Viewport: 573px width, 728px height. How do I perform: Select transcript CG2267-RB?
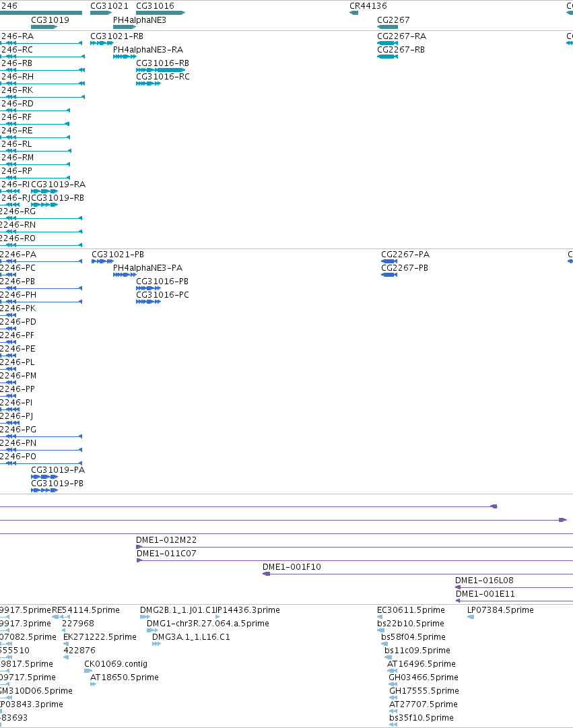[x=401, y=49]
